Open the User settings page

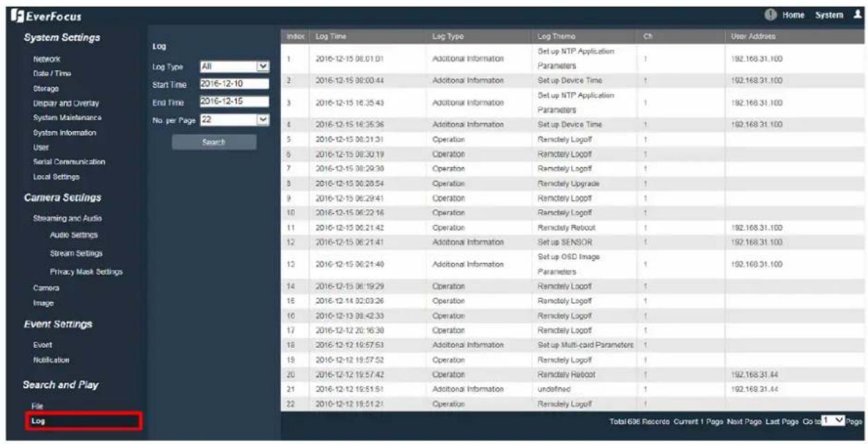point(41,147)
